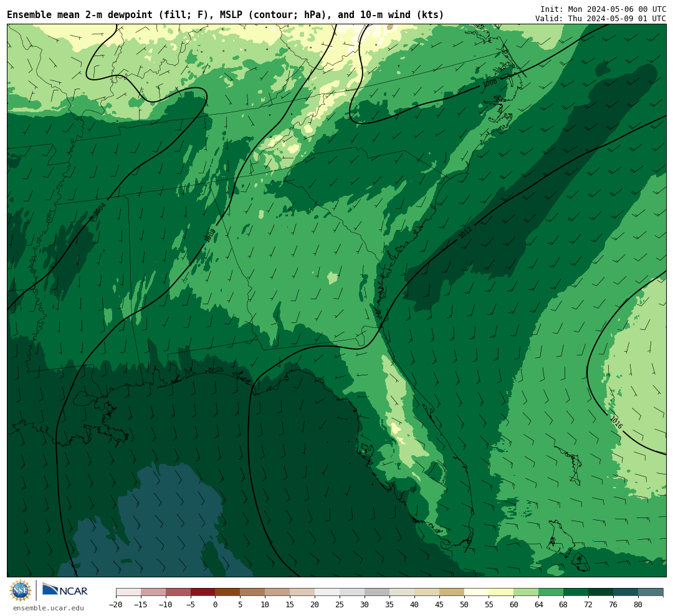673x616 pixels.
Task: Click the 68 colorbar tick label
Action: (x=564, y=605)
